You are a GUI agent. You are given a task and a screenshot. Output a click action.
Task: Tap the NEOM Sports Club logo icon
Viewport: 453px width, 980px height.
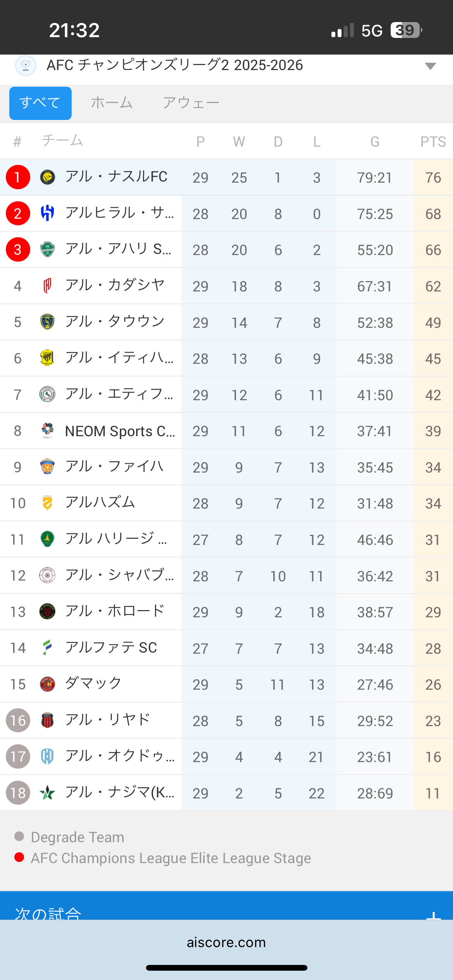48,430
